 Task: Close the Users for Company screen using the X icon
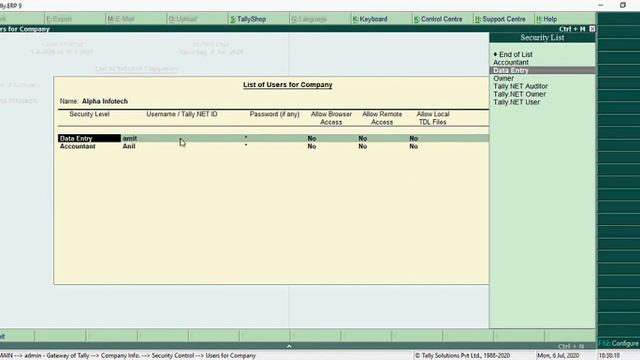tap(592, 29)
